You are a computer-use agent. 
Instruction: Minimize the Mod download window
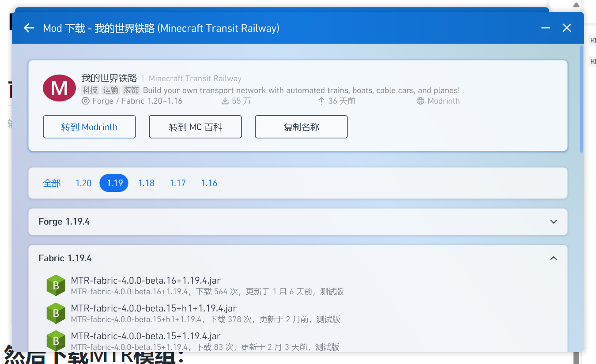click(546, 28)
